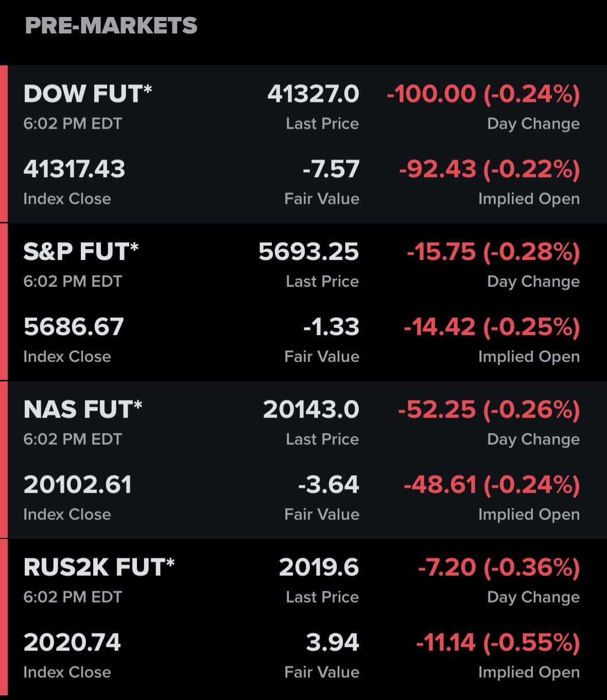Viewport: 607px width, 700px height.
Task: Click Dow index close 41317.43
Action: click(74, 169)
